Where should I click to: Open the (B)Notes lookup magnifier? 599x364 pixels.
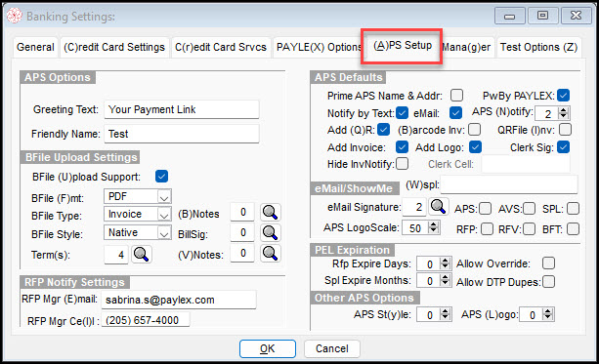271,212
